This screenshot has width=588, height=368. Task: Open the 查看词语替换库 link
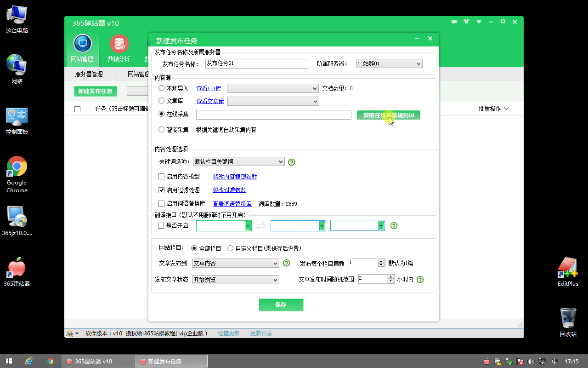point(232,204)
